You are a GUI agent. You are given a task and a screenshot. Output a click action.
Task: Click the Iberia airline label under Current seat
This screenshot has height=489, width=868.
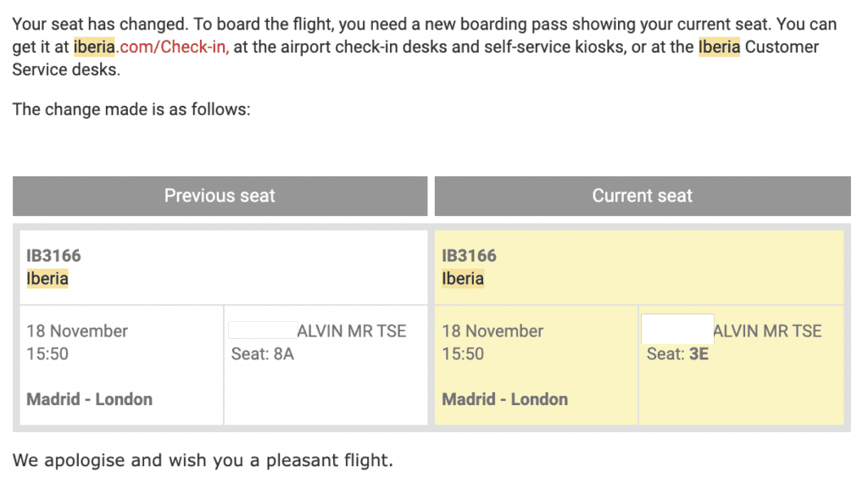coord(463,279)
